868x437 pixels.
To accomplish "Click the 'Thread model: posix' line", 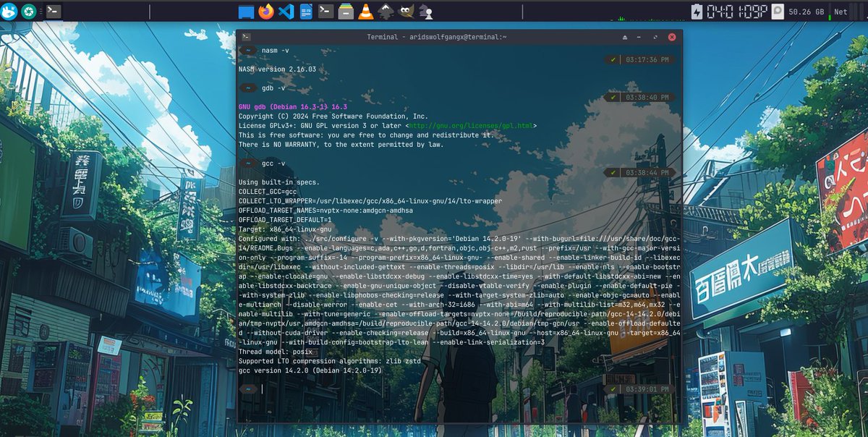I will point(276,351).
